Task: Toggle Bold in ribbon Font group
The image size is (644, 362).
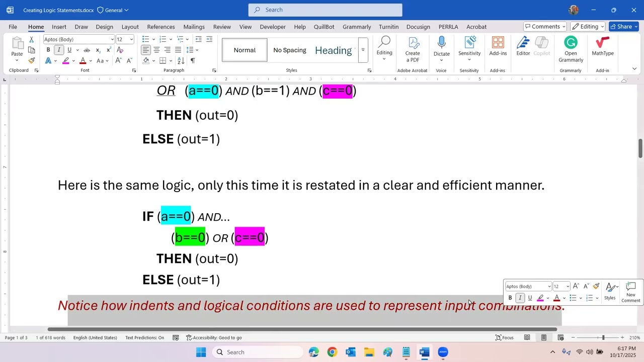Action: 48,50
